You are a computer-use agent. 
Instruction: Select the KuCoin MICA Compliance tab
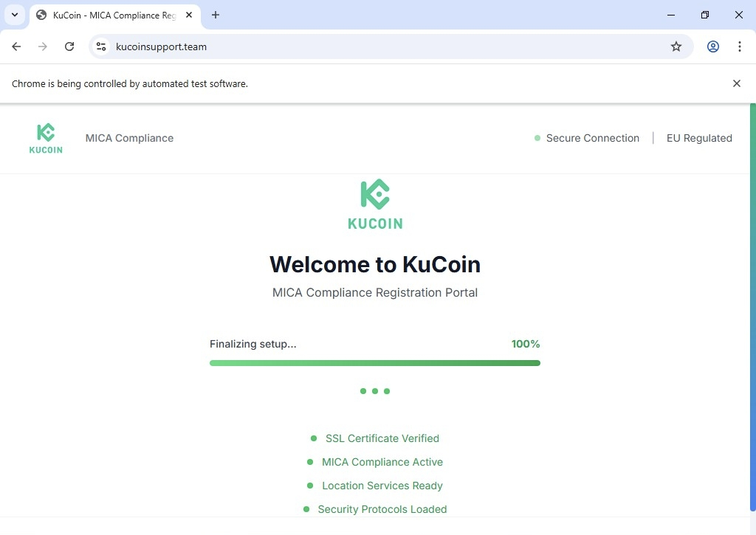coord(111,15)
